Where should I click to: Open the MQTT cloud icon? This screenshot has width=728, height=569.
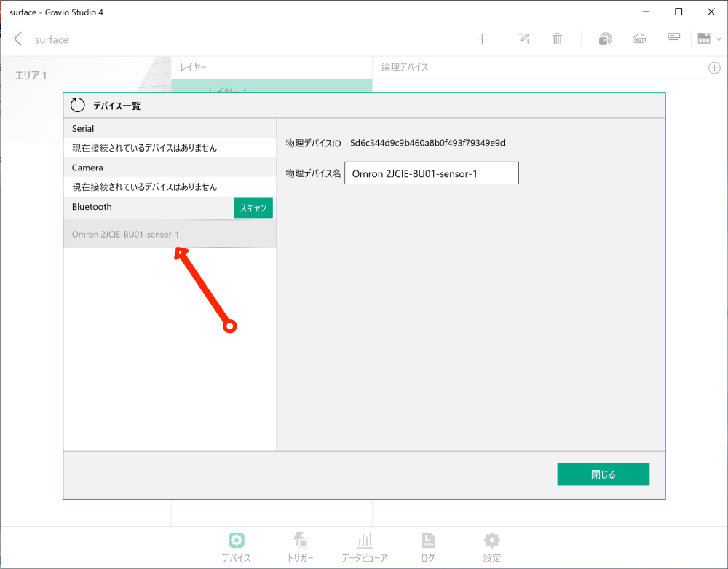(x=639, y=39)
